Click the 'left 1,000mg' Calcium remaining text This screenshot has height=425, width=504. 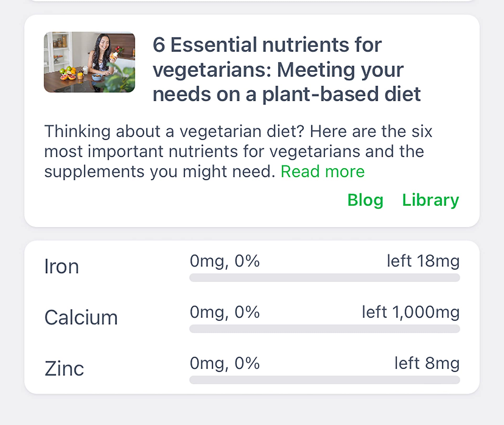click(411, 312)
